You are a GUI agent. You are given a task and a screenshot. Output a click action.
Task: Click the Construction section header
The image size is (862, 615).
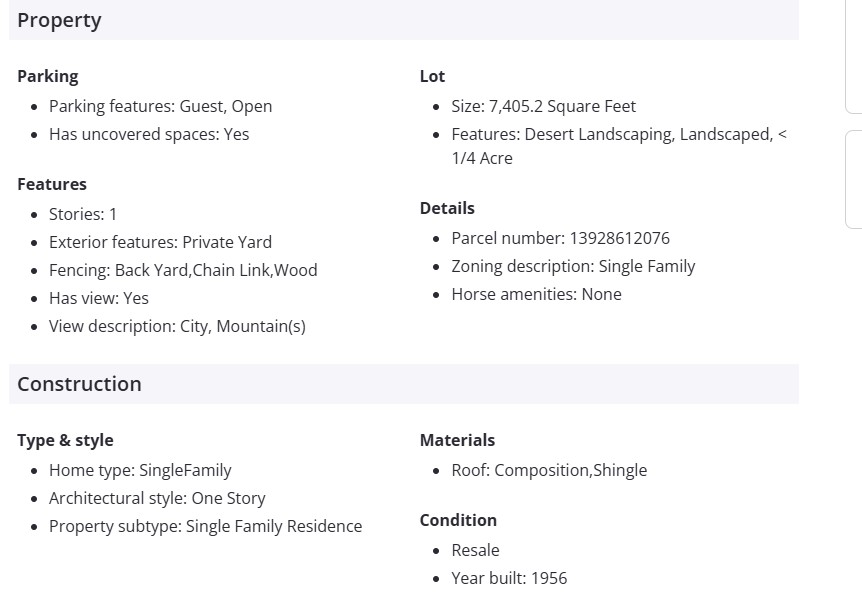point(79,384)
